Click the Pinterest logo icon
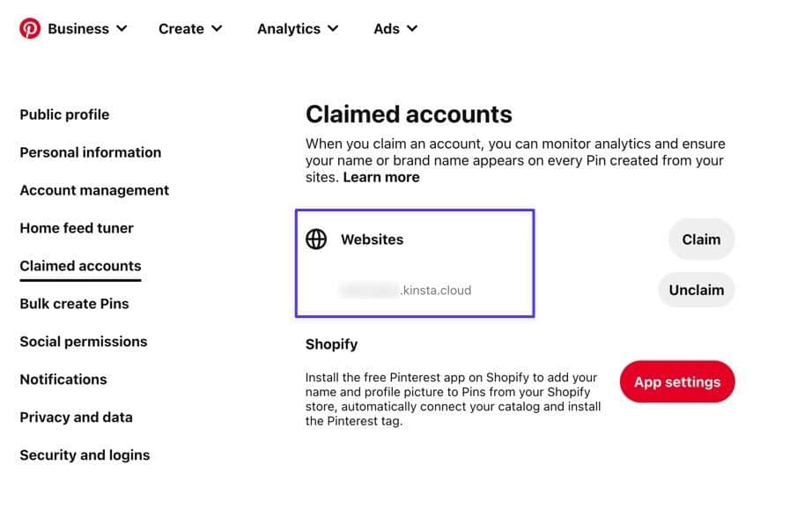Image resolution: width=812 pixels, height=509 pixels. (x=30, y=27)
